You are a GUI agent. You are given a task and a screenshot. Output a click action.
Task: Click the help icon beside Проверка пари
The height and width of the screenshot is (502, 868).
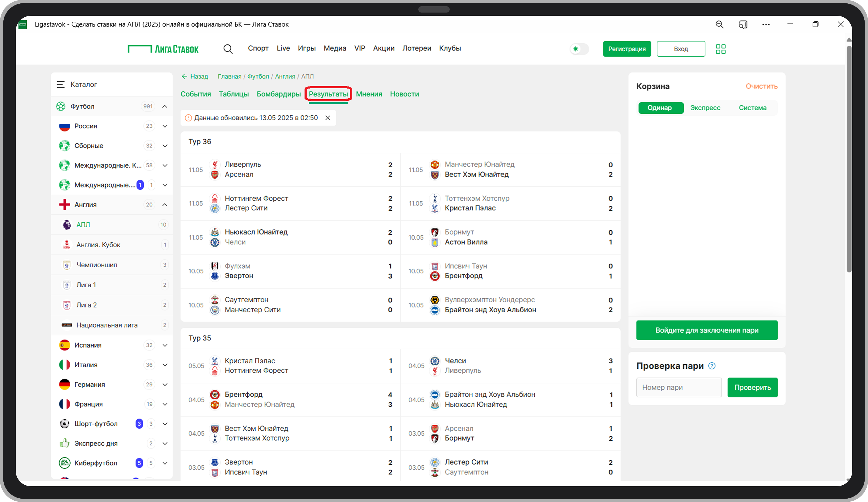(712, 366)
